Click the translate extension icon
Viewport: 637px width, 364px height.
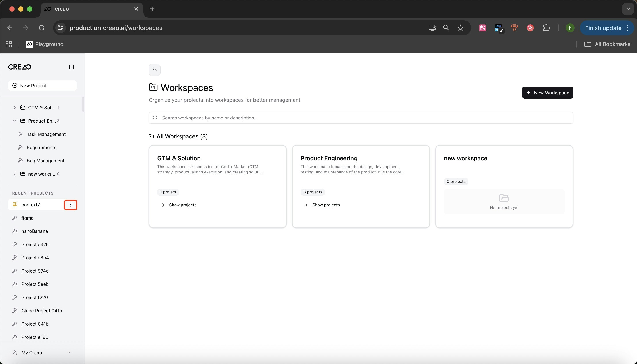tap(482, 28)
